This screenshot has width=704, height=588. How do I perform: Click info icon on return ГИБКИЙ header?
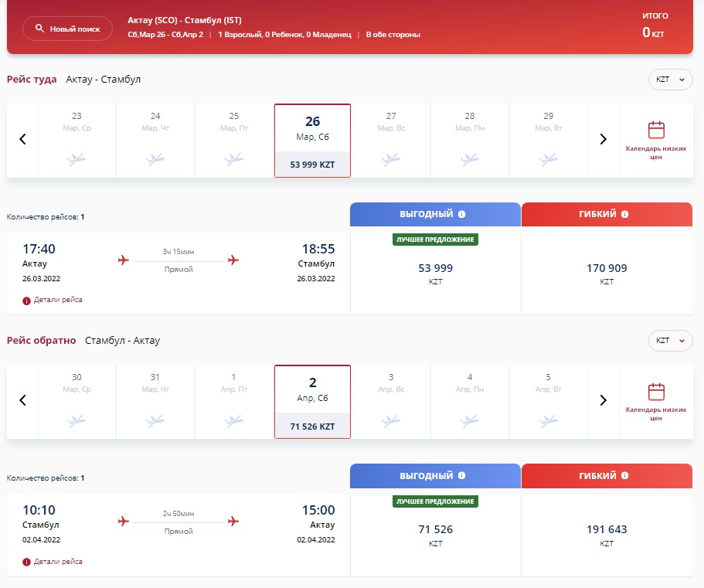(x=624, y=476)
